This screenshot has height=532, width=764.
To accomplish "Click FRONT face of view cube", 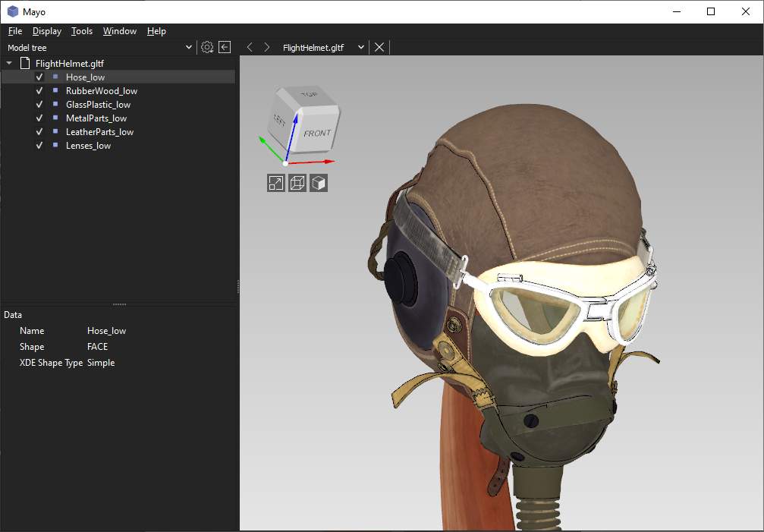I will 317,134.
